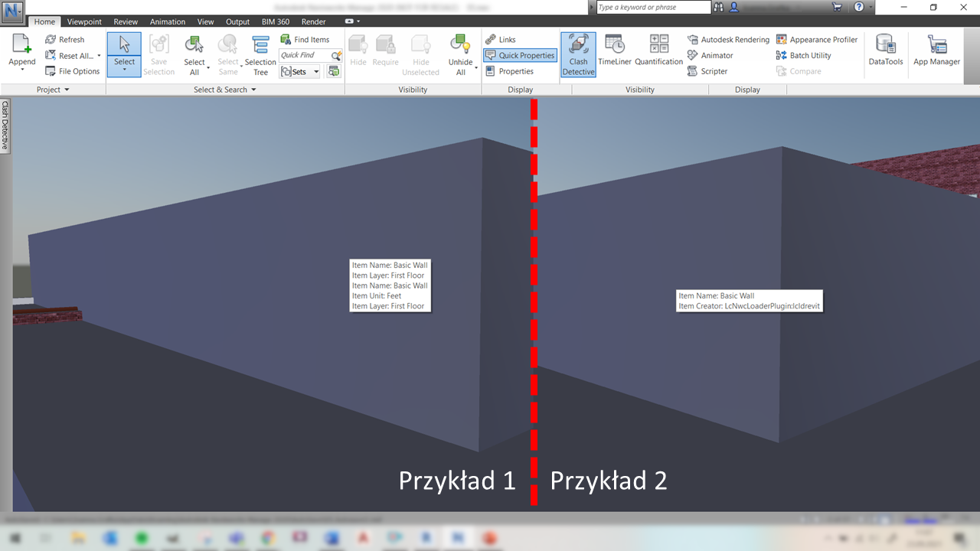Click the Selection Tree icon

tap(260, 54)
